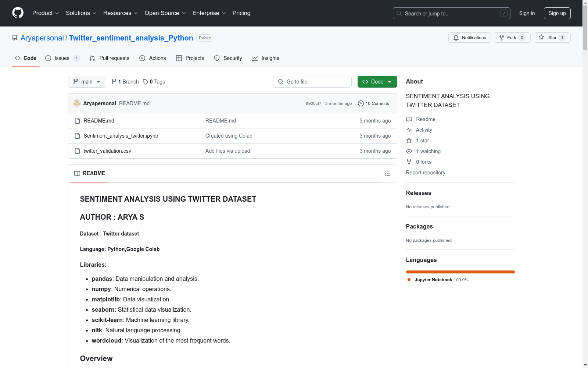Click the Notifications bell button
This screenshot has width=588, height=368.
point(470,38)
